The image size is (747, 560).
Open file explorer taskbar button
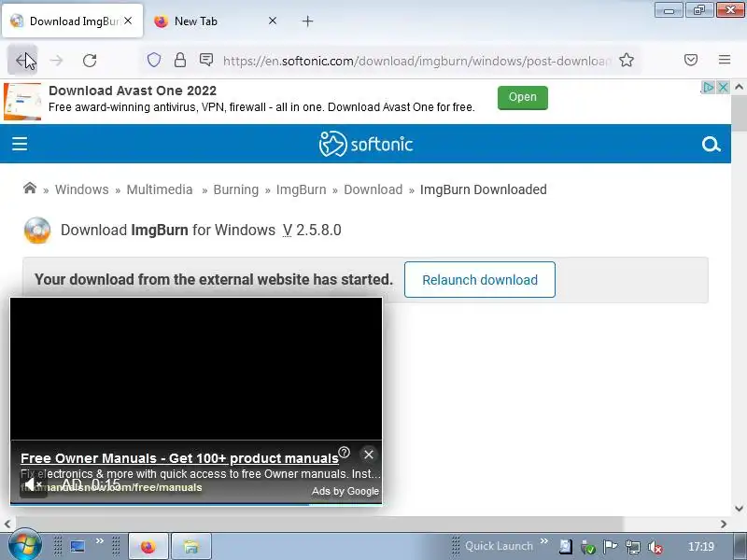tap(191, 546)
